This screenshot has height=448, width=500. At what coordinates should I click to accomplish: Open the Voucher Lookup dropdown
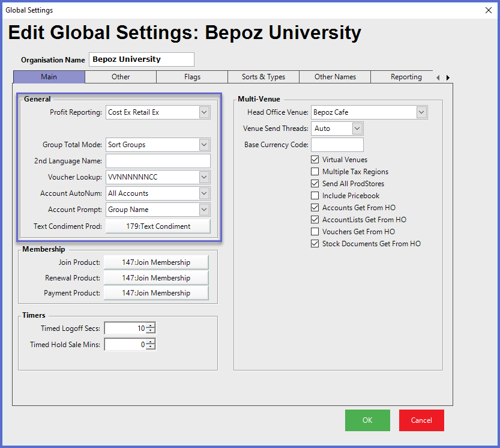click(x=204, y=177)
